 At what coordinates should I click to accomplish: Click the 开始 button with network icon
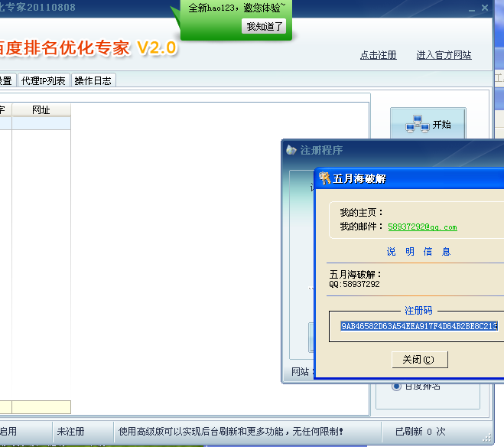(428, 124)
